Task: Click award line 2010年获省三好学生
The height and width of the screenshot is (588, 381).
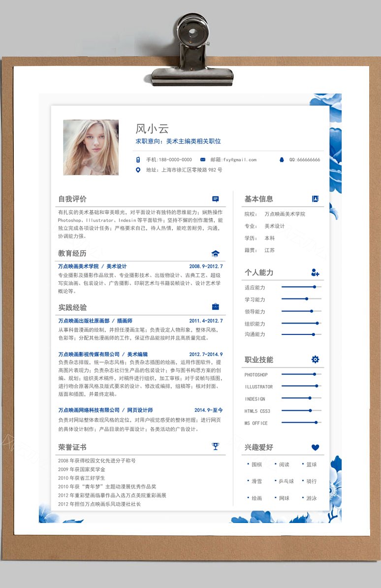Action: pos(82,478)
